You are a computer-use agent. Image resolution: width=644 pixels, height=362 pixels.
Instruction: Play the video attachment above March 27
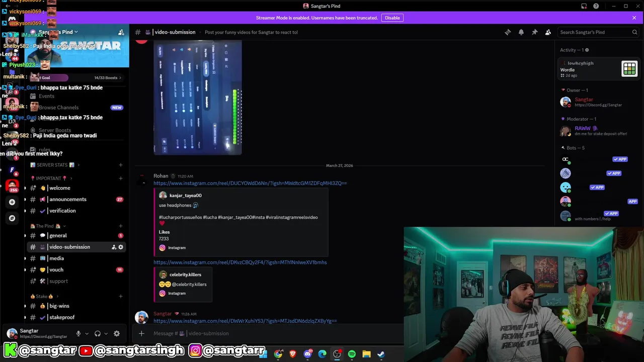tap(198, 98)
